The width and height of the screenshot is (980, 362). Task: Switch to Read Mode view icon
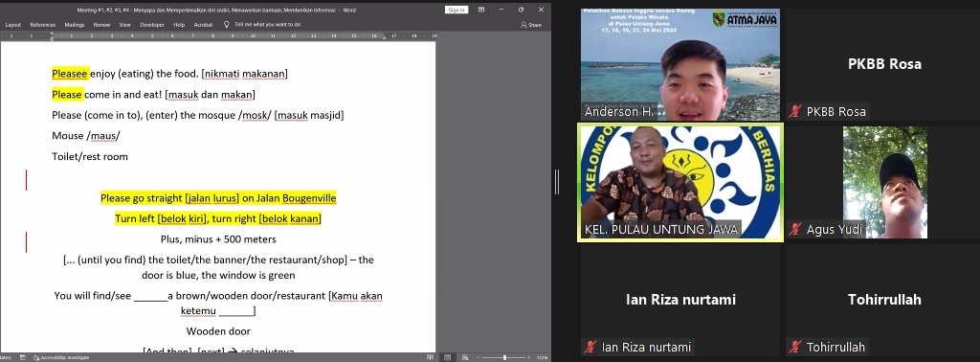pos(430,357)
